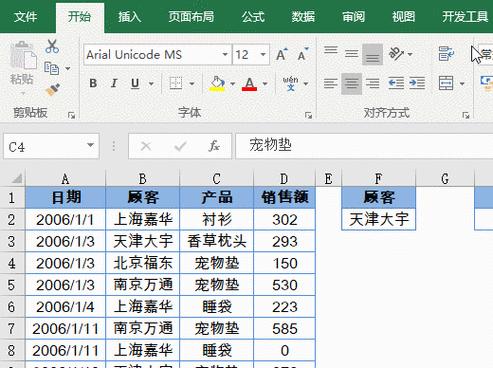Open 文件 menu tab
The image size is (493, 368).
pos(25,17)
